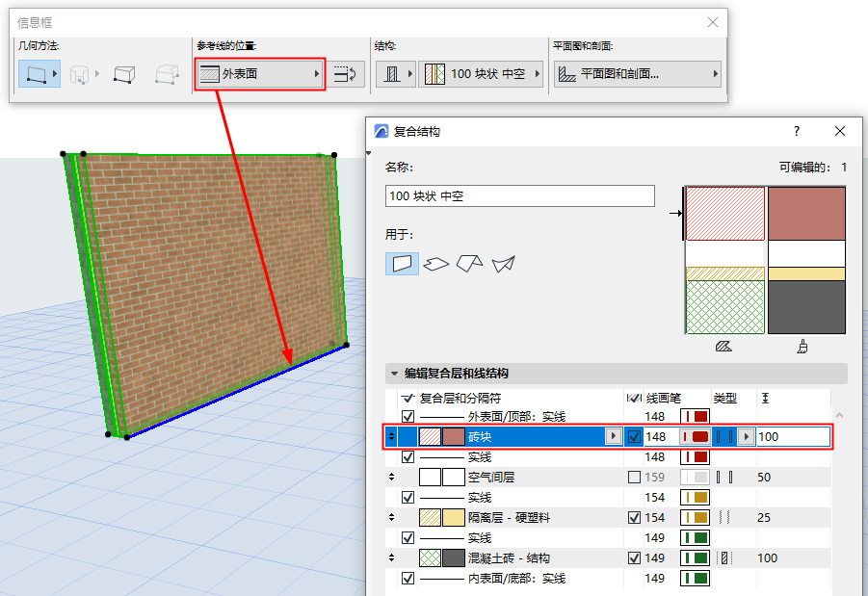Click the green pen swatch on 内表面/底部 row

695,579
